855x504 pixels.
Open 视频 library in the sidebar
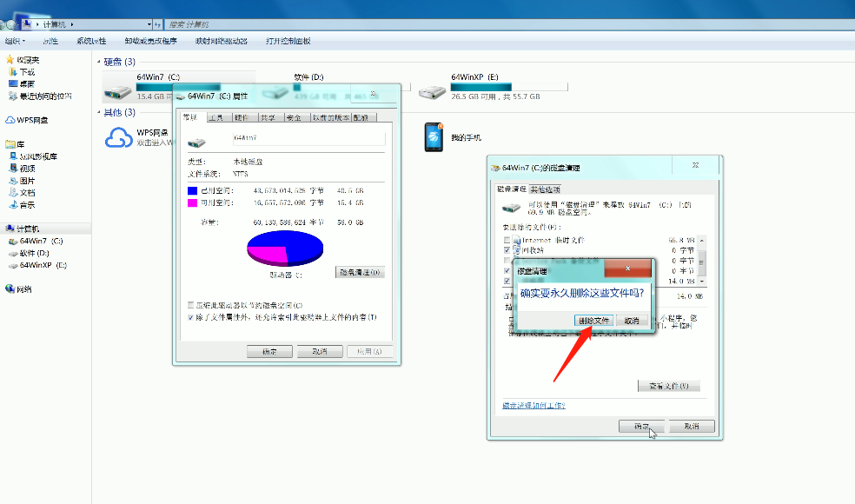pos(27,169)
